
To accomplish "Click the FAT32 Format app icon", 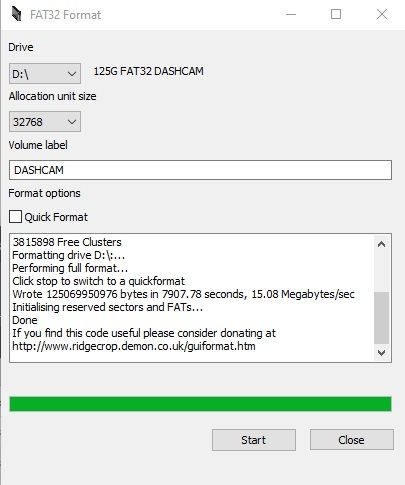I will pos(16,14).
